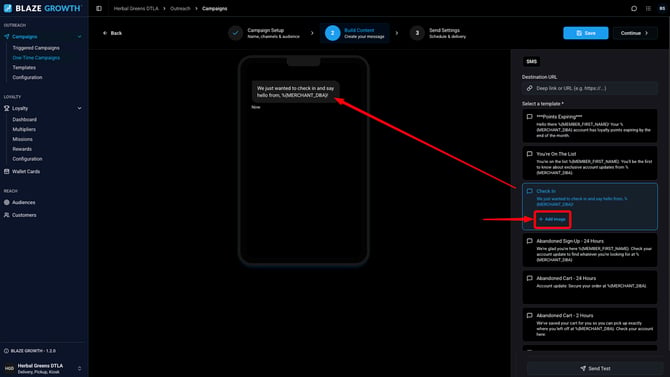Click the completed Campaign Setup checkmark
The height and width of the screenshot is (377, 670).
pos(235,33)
